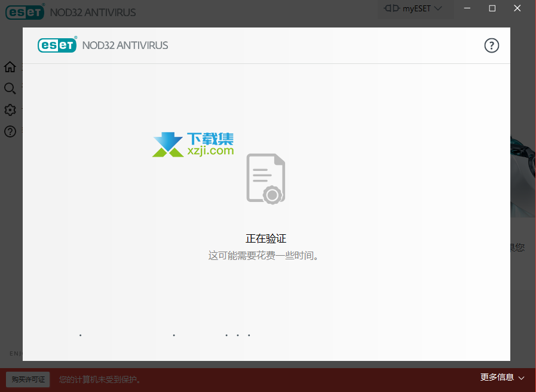This screenshot has width=536, height=392.
Task: Click the 正在验证 status text
Action: pos(266,238)
